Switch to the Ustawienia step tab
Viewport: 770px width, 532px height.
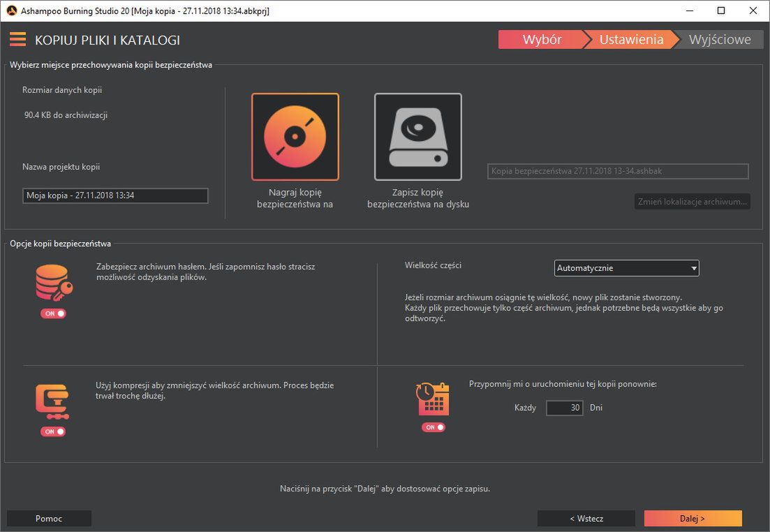pyautogui.click(x=631, y=39)
